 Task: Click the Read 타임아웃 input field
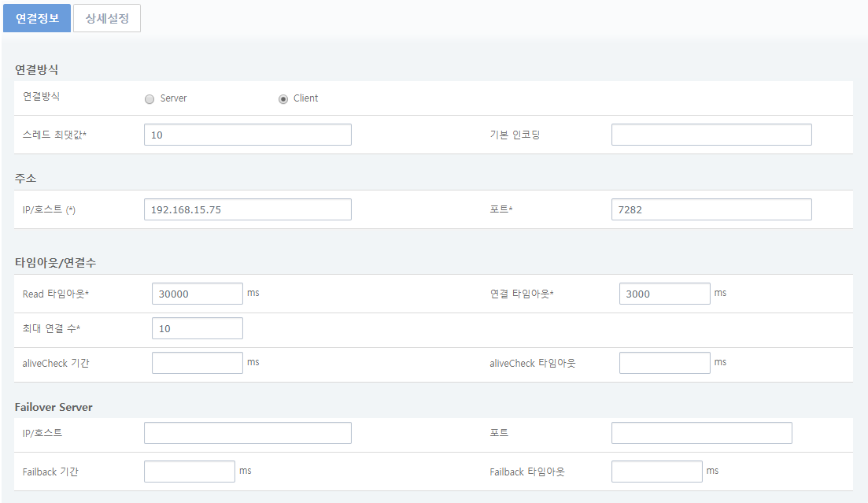(197, 294)
